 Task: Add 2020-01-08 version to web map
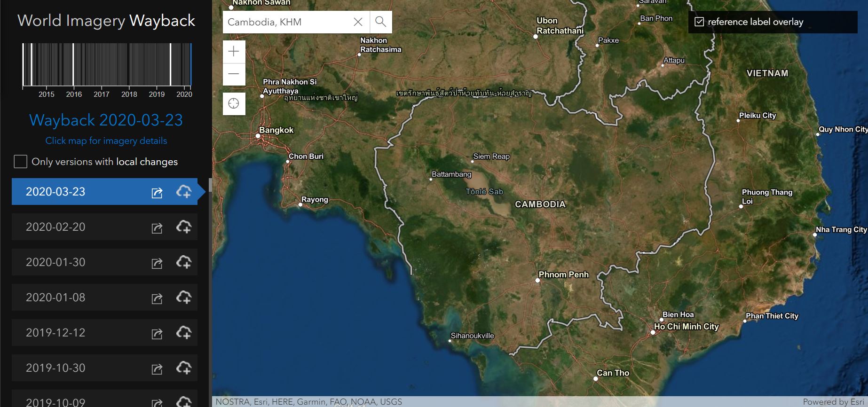pyautogui.click(x=184, y=297)
